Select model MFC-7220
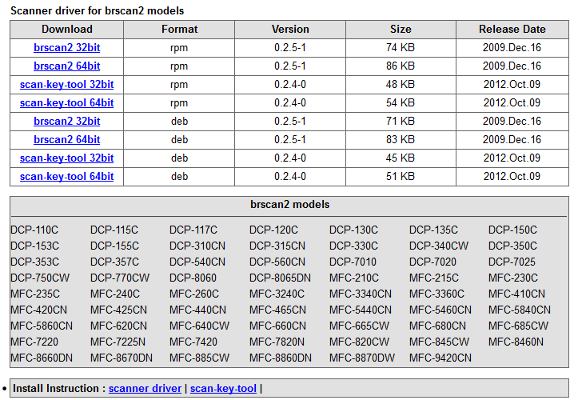 [34, 342]
